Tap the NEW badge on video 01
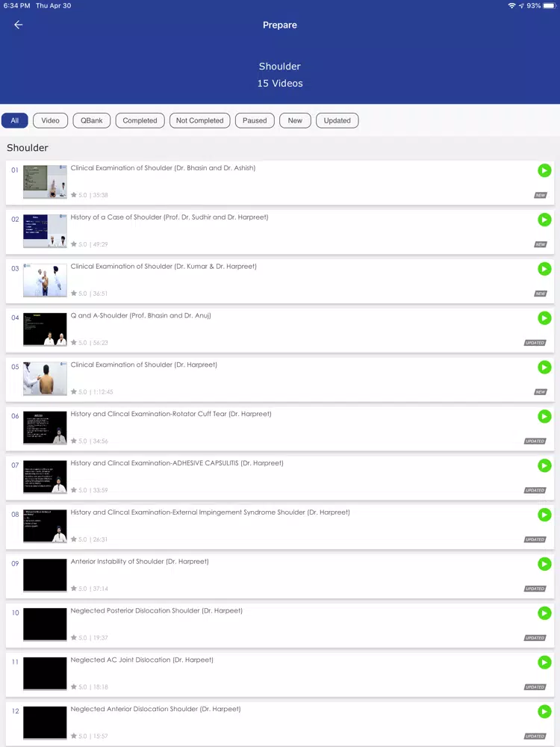This screenshot has width=560, height=747. coord(541,195)
